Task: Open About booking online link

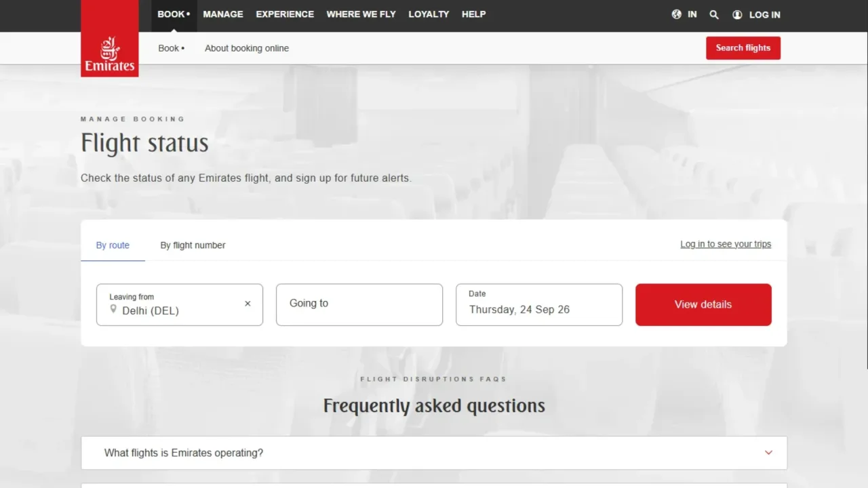Action: coord(247,48)
